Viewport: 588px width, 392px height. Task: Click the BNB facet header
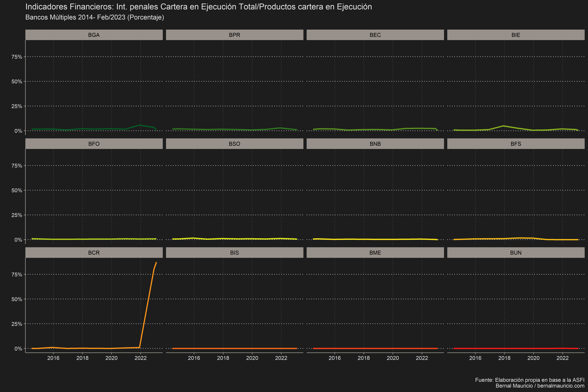[375, 144]
